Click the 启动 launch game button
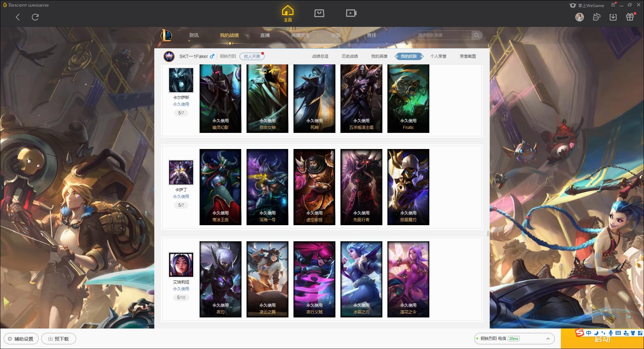The image size is (644, 349). pos(602,339)
